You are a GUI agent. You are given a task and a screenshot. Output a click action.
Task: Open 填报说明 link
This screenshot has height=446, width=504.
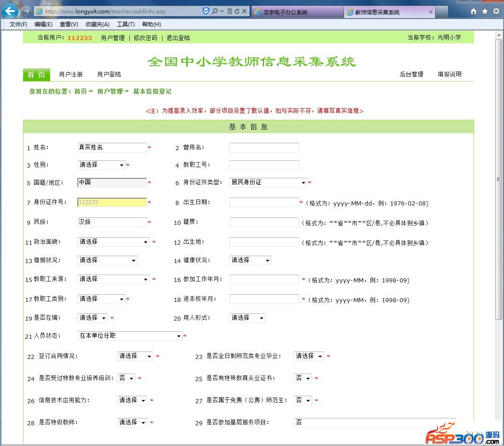pyautogui.click(x=450, y=74)
